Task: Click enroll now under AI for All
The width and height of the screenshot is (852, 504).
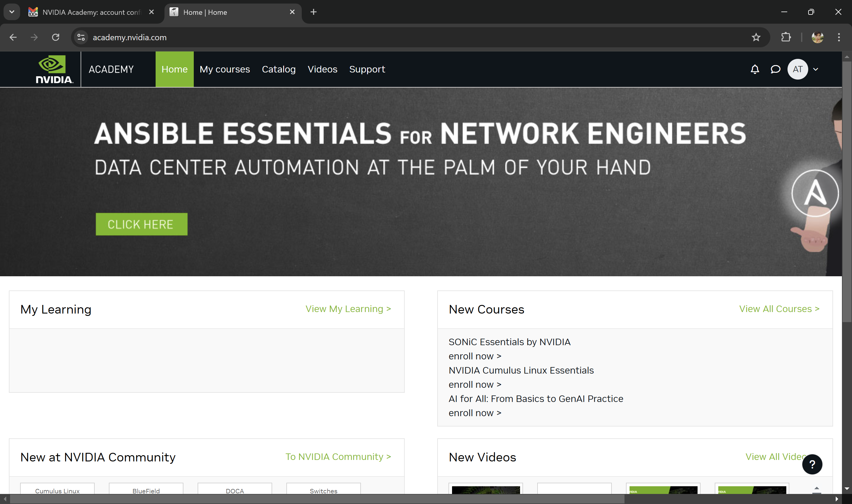Action: (475, 413)
